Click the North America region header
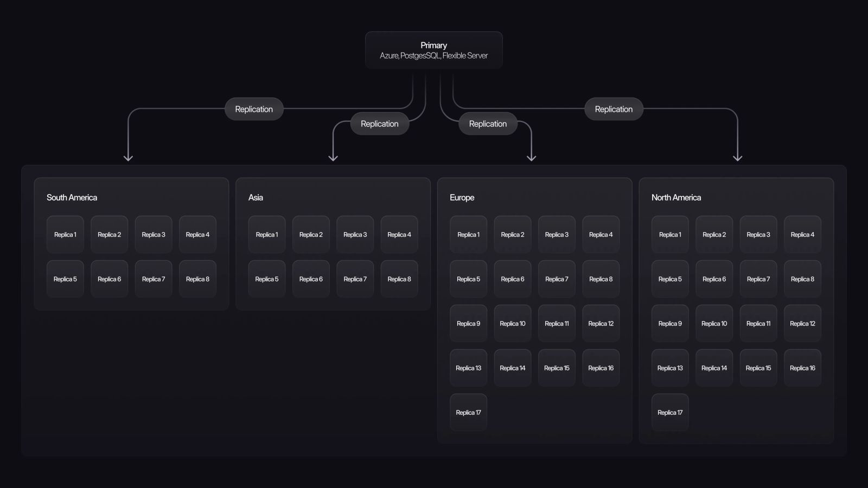 tap(676, 197)
